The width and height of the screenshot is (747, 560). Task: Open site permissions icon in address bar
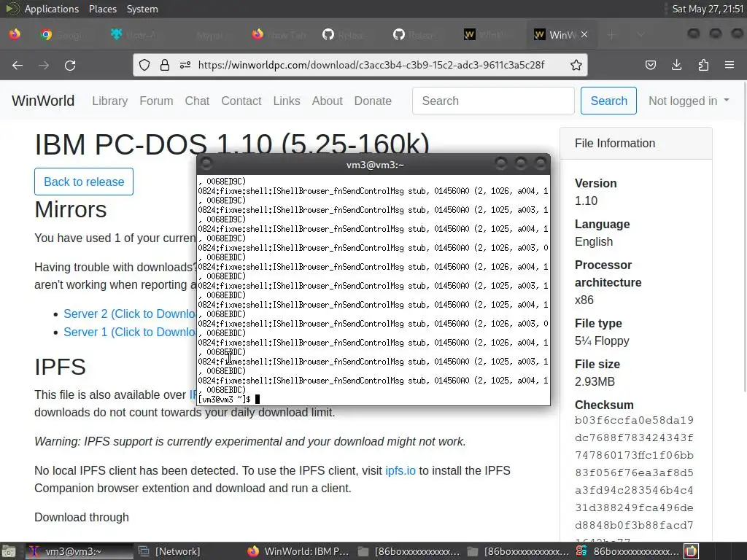coord(185,65)
